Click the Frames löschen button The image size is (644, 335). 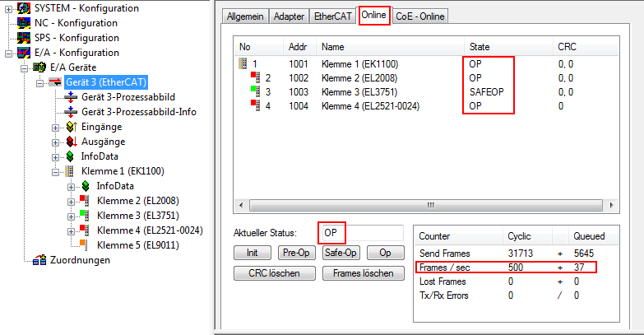coord(363,272)
